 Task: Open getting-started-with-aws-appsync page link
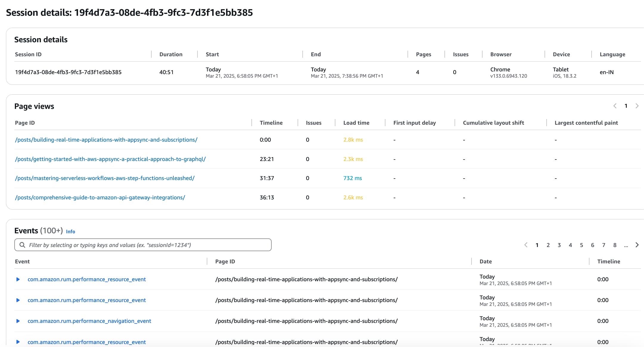[x=111, y=159]
